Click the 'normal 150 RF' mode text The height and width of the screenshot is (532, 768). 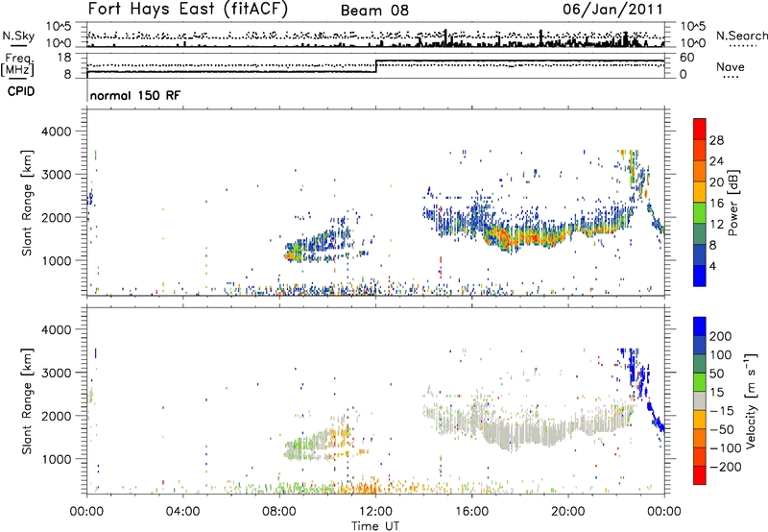[134, 95]
